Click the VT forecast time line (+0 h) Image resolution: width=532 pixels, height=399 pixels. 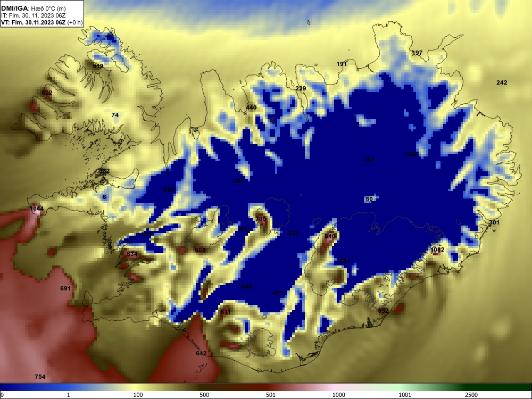click(41, 23)
